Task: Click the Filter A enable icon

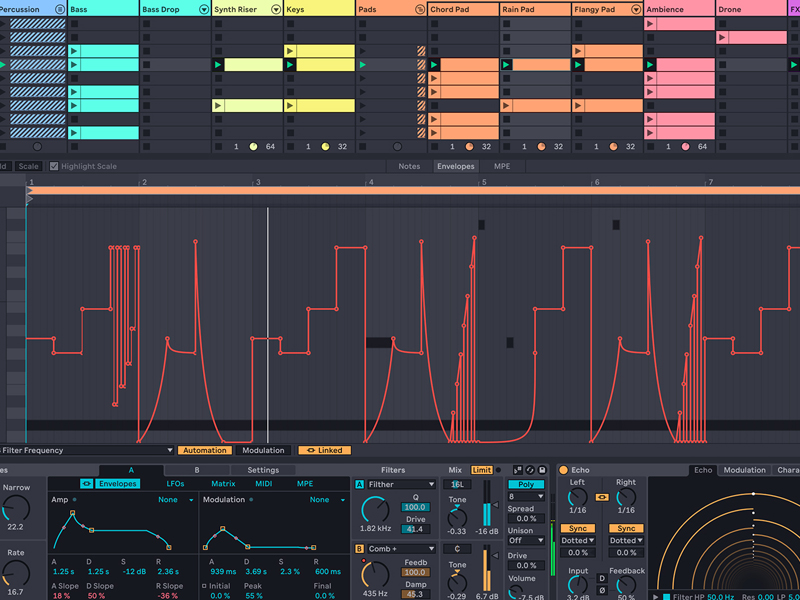Action: click(x=359, y=484)
